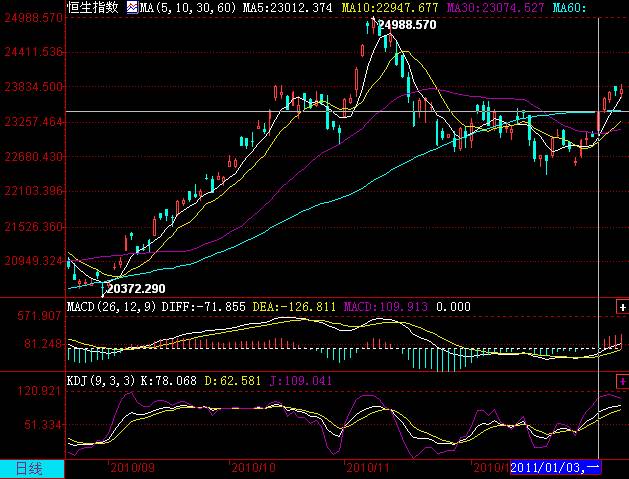Click the 81.248 MACD axis label

[43, 344]
